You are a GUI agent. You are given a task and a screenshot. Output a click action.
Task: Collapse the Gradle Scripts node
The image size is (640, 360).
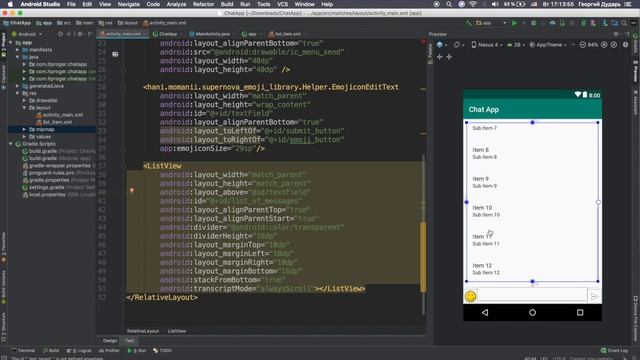click(11, 144)
